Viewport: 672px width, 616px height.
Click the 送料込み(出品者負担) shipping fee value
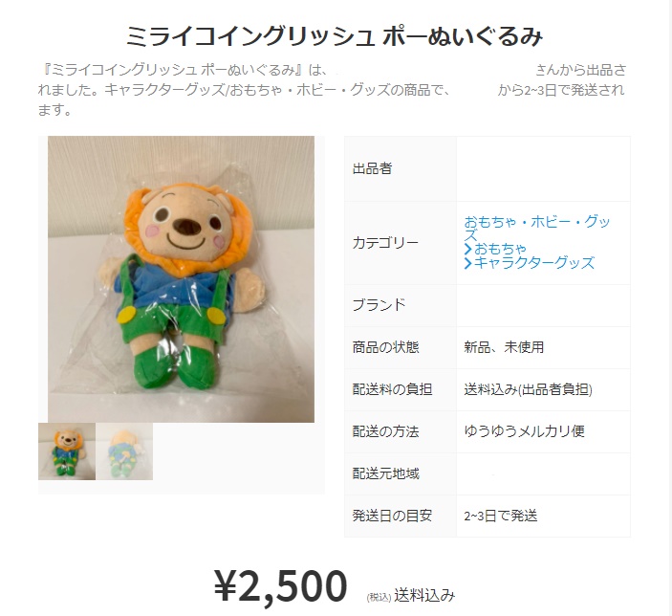[528, 389]
